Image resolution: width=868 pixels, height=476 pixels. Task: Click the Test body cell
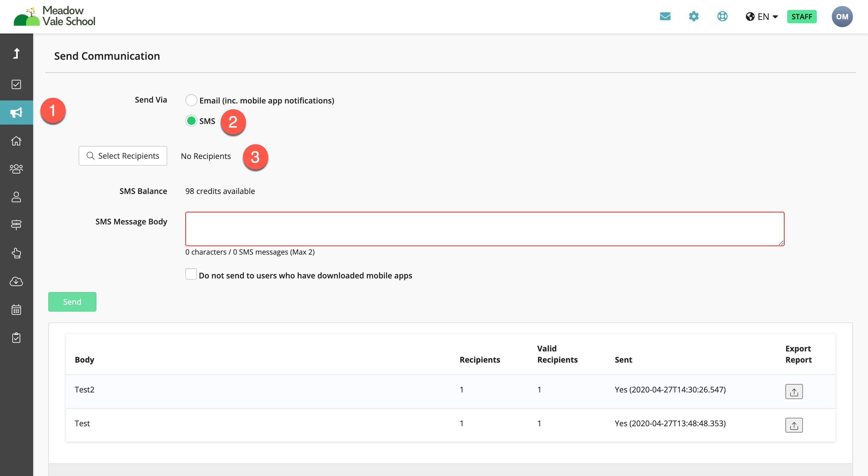pyautogui.click(x=82, y=424)
